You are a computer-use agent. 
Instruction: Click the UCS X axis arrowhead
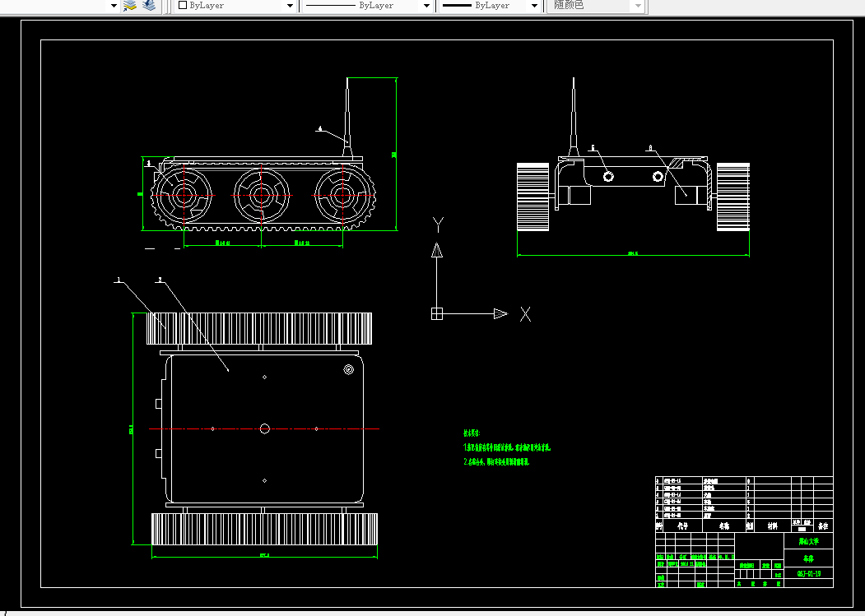coord(500,314)
